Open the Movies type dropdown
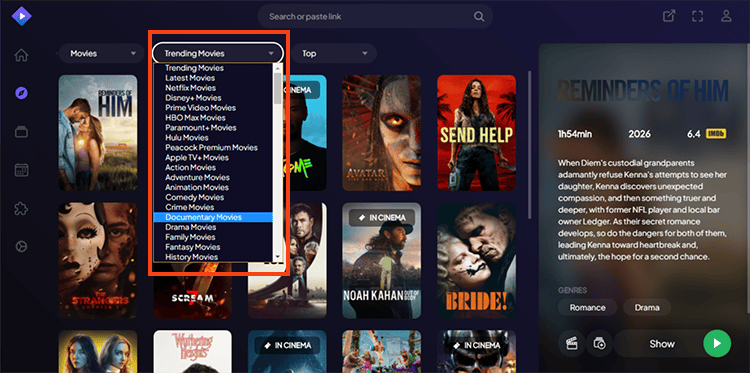 [101, 53]
